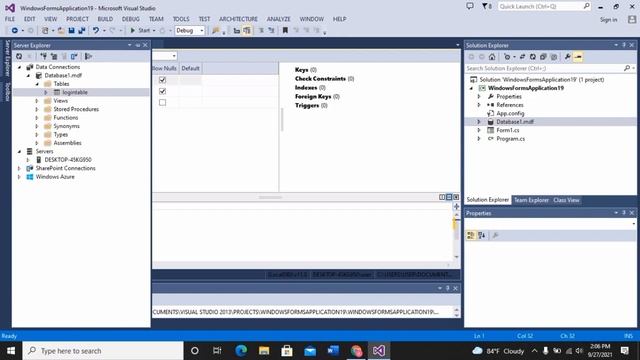Toggle the highlighted Preview Selected Items icon

tap(578, 57)
